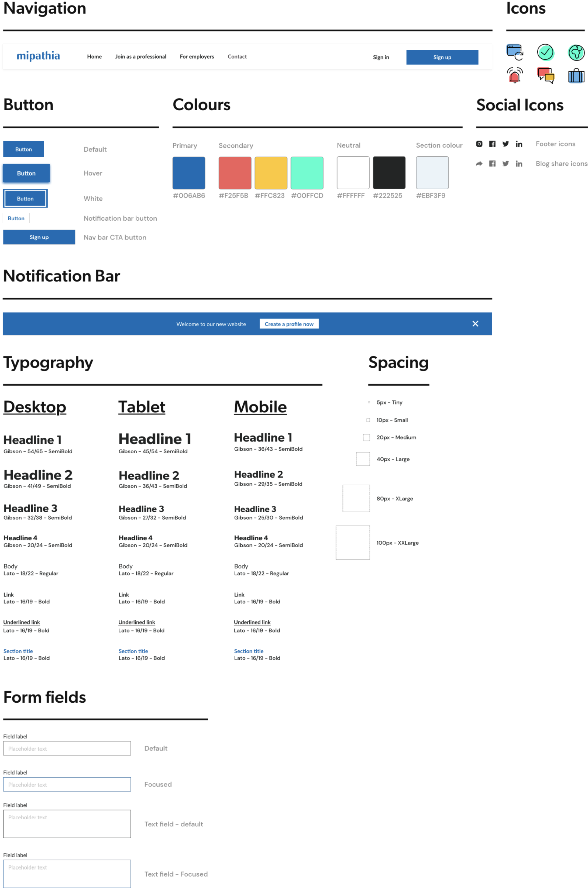The width and height of the screenshot is (588, 888).
Task: Click the share arrow icon in blog share row
Action: coord(479,163)
